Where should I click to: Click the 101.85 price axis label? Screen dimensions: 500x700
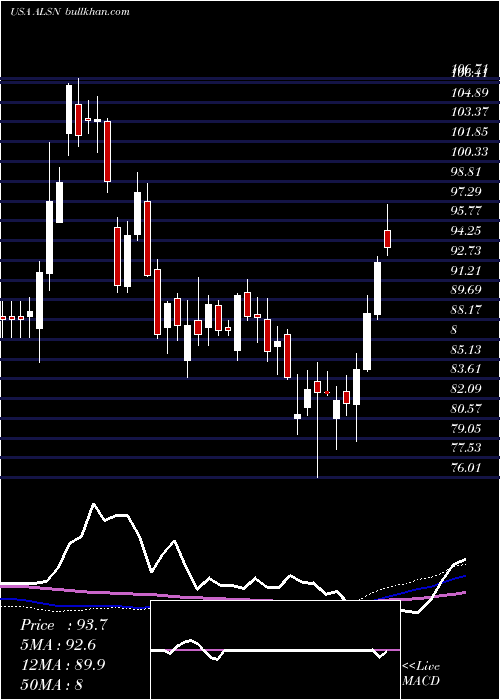click(x=469, y=132)
